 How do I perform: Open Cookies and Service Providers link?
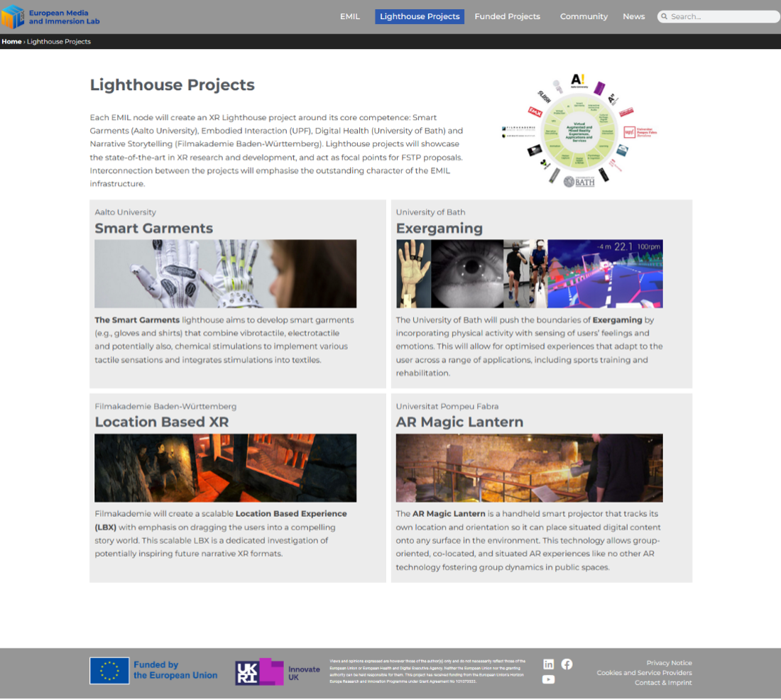pyautogui.click(x=644, y=673)
